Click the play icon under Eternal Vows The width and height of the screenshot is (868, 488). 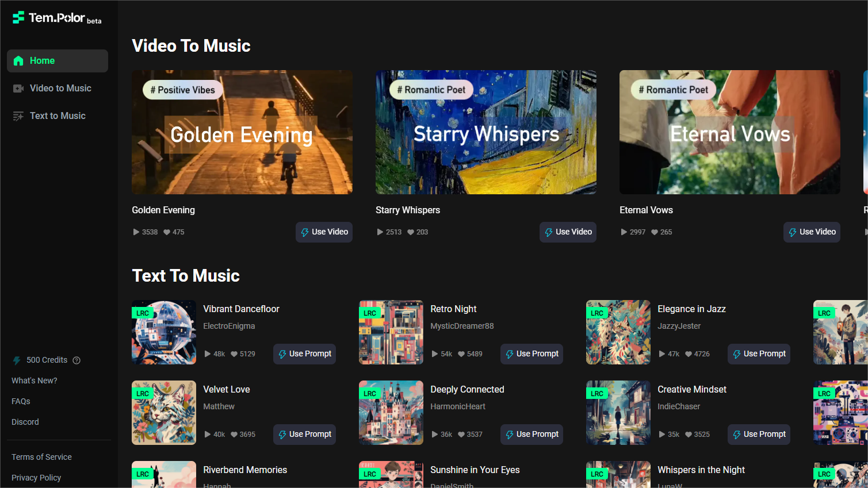tap(624, 232)
